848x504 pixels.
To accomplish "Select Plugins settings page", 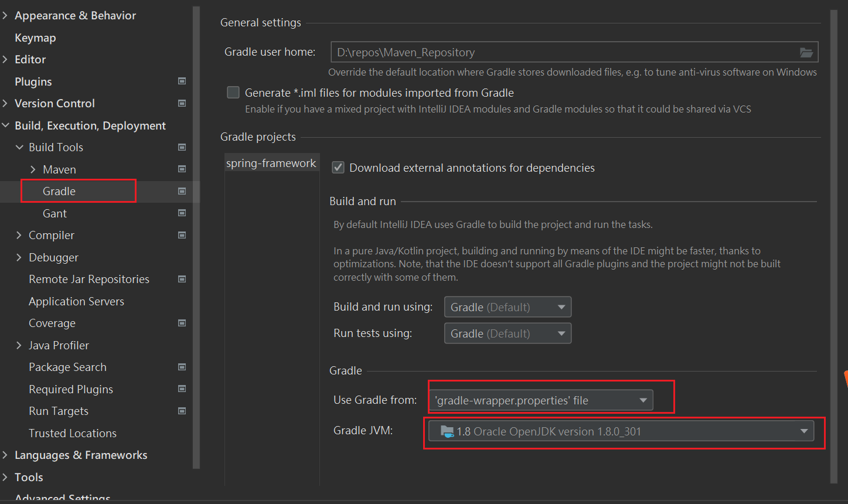I will [33, 81].
